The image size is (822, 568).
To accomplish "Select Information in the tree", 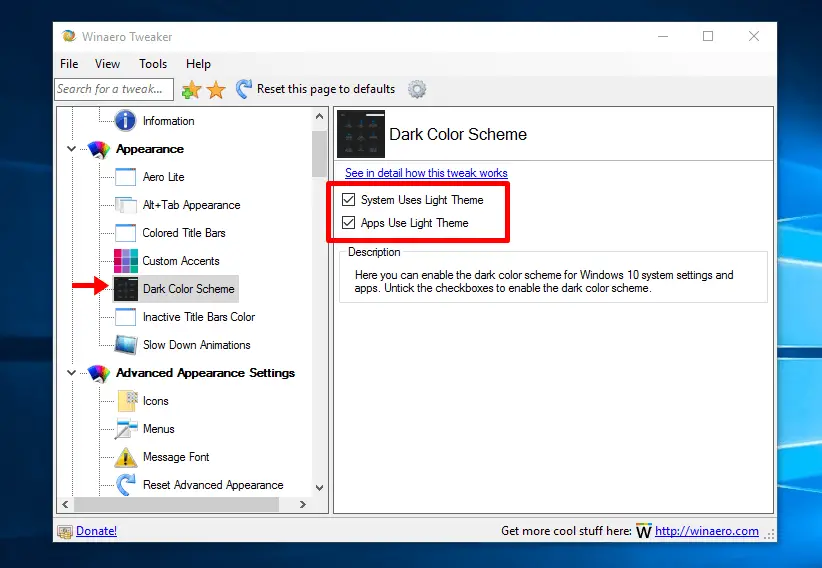I will click(x=168, y=121).
